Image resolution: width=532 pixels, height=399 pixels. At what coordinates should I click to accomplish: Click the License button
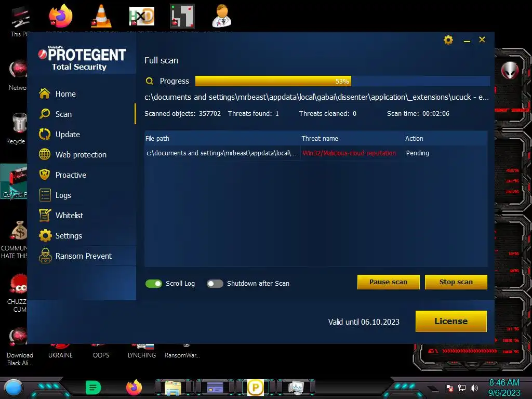tap(451, 321)
